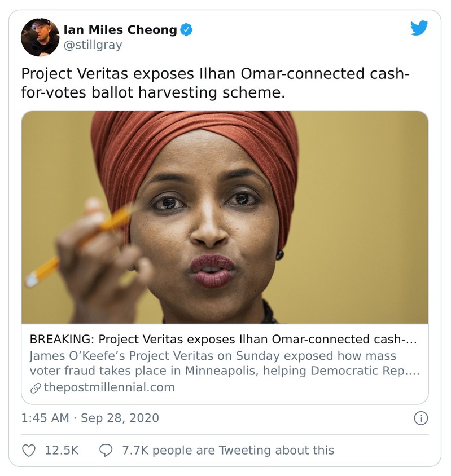This screenshot has height=476, width=451.
Task: Open the article photo in the link card
Action: click(x=225, y=217)
